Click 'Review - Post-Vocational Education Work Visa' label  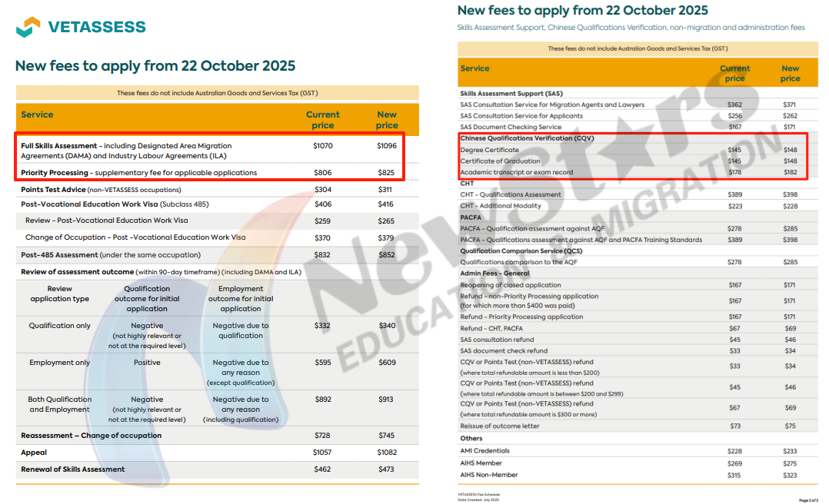(107, 220)
